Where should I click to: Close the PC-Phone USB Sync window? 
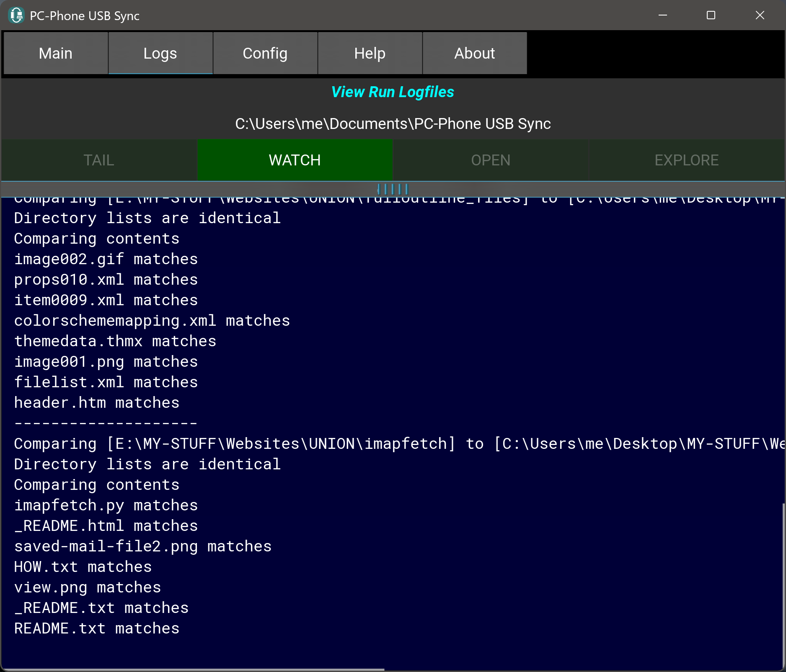(x=760, y=15)
